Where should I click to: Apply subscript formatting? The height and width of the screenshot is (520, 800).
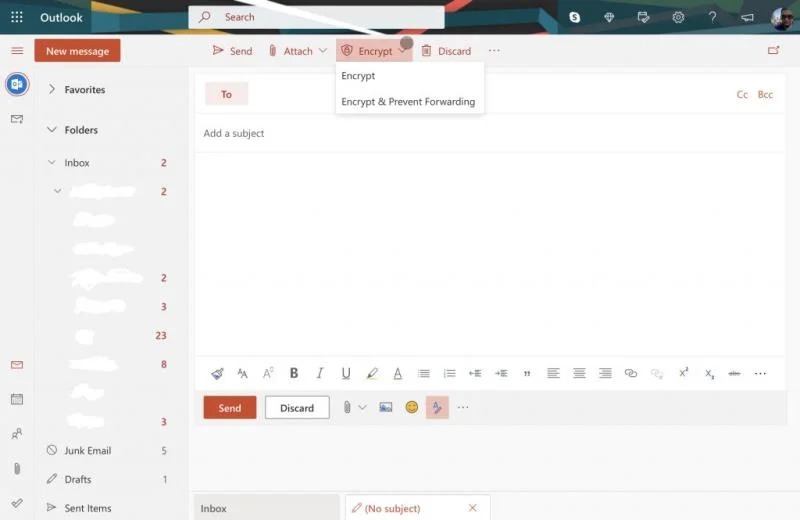pos(709,374)
